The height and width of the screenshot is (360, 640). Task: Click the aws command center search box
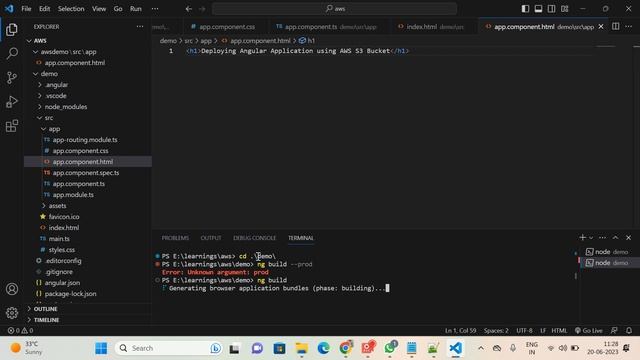coord(334,9)
